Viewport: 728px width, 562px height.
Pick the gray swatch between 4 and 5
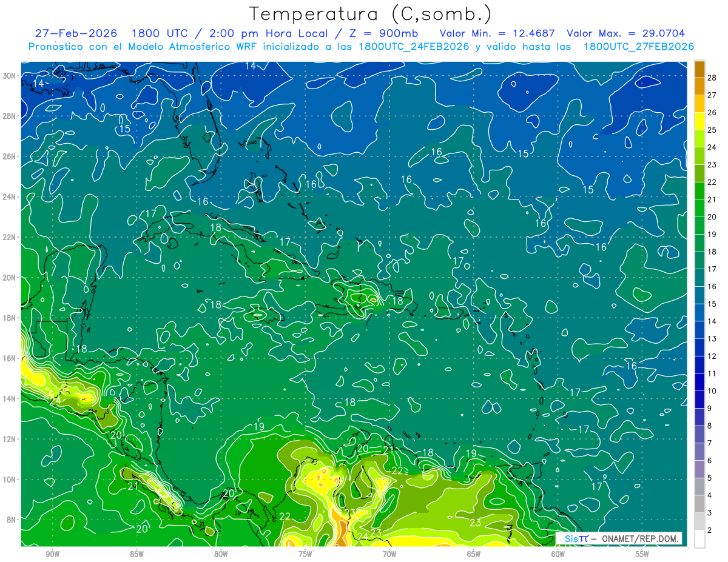(699, 487)
